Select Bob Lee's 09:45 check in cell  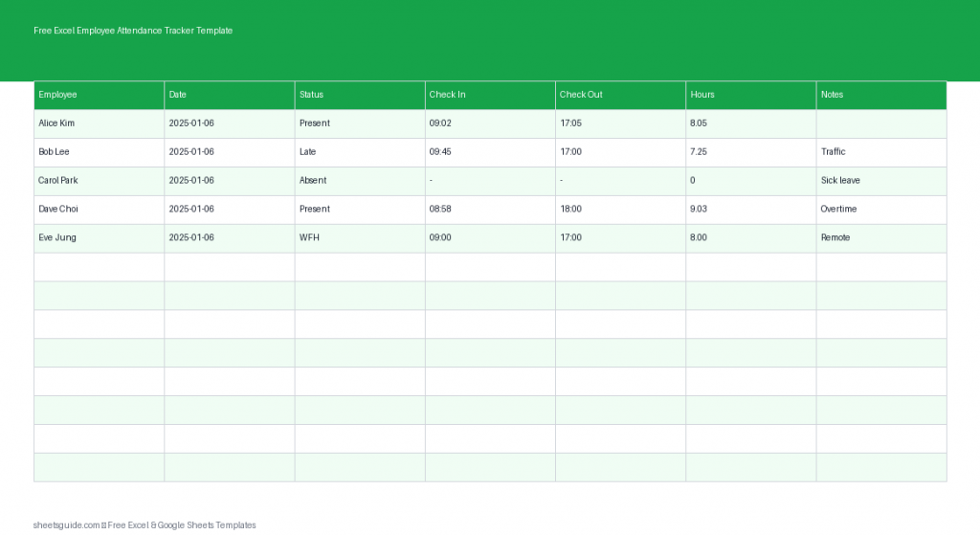489,152
